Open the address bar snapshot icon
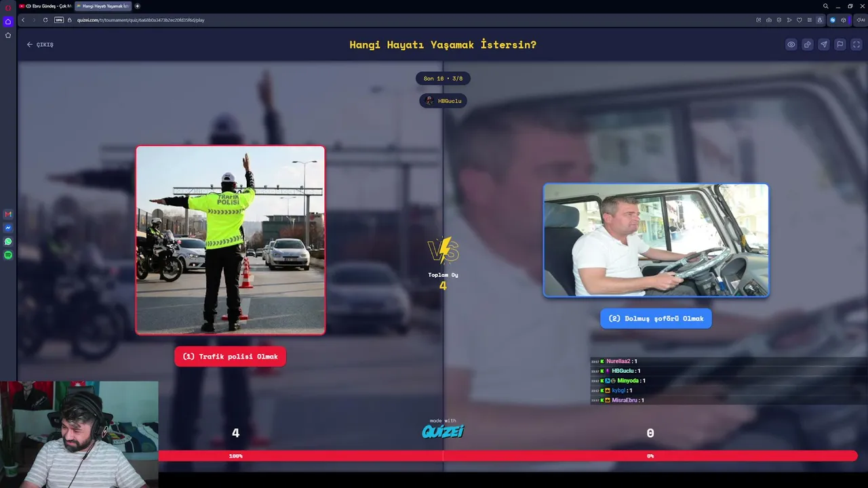Viewport: 868px width, 488px height. (x=768, y=20)
